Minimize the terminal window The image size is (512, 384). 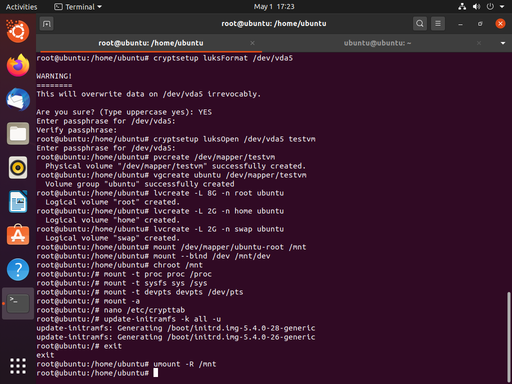460,24
